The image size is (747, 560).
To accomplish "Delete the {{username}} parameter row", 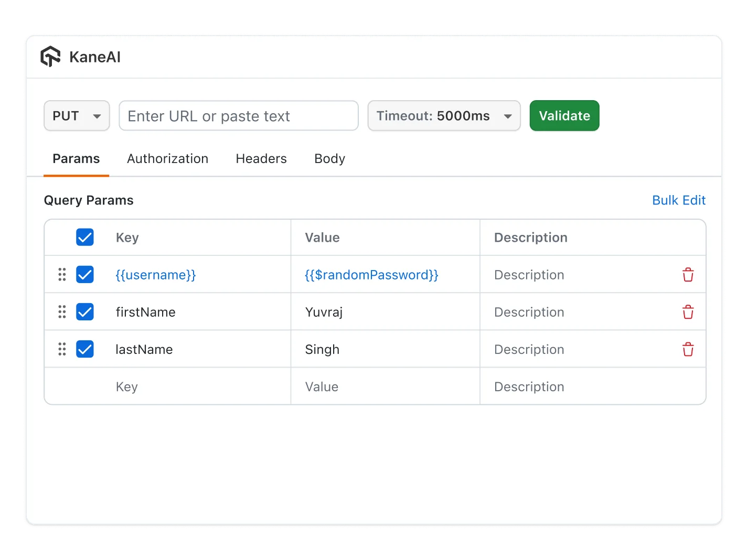I will [688, 274].
